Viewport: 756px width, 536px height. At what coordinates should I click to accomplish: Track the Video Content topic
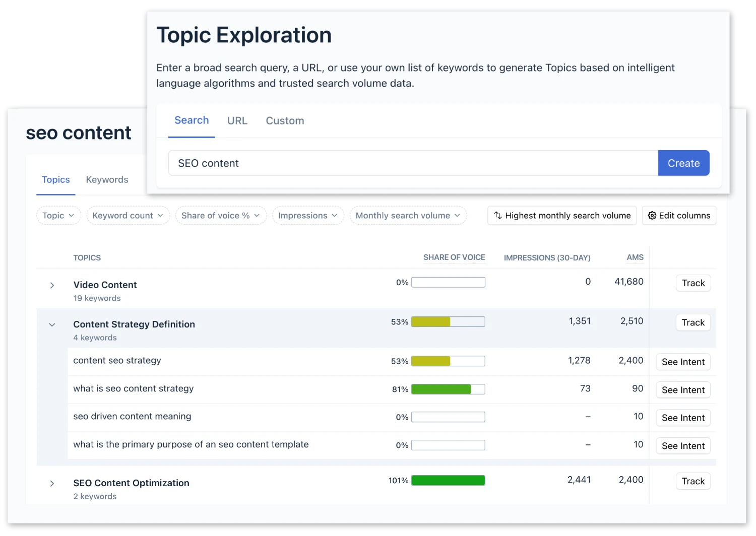tap(693, 283)
